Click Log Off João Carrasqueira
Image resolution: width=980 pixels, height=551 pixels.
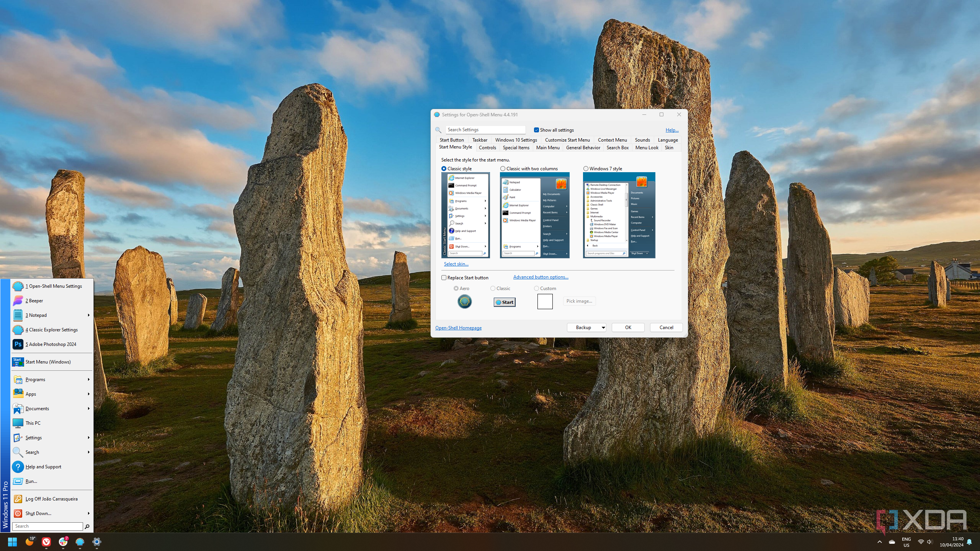(51, 499)
